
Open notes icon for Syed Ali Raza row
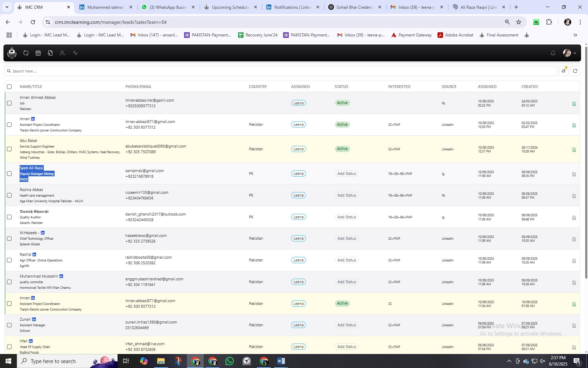click(574, 174)
